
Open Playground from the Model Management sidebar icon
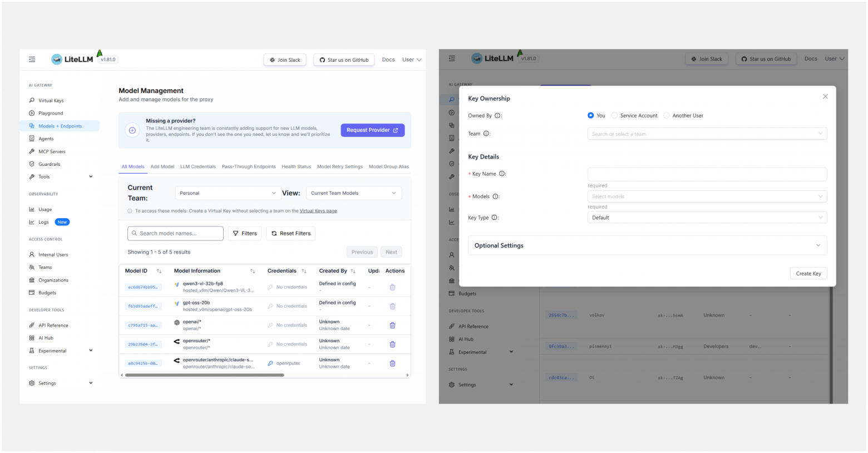(x=32, y=114)
